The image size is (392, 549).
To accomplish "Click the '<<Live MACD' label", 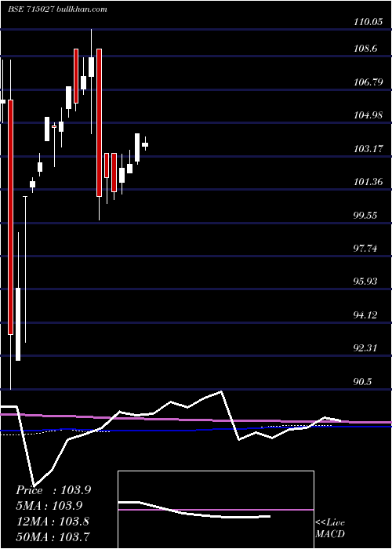I will 330,529.
